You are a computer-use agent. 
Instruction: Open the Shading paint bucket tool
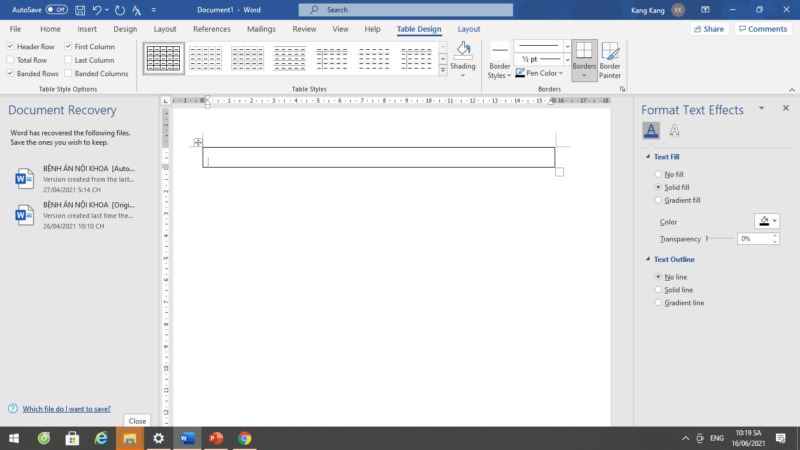(x=463, y=50)
